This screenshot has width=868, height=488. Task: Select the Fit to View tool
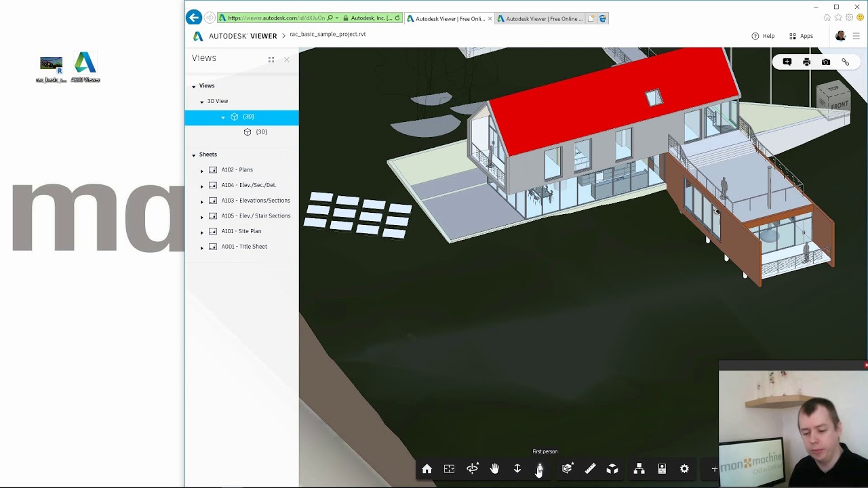pos(449,469)
